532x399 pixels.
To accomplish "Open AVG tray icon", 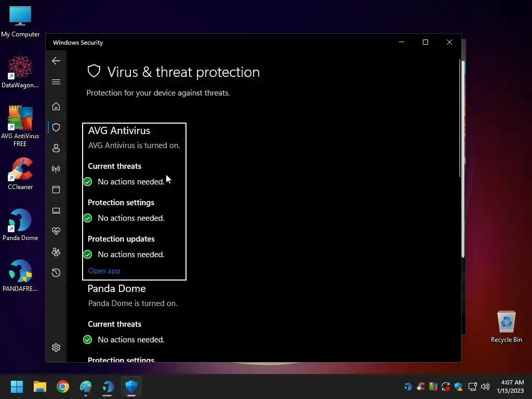I will tap(433, 387).
